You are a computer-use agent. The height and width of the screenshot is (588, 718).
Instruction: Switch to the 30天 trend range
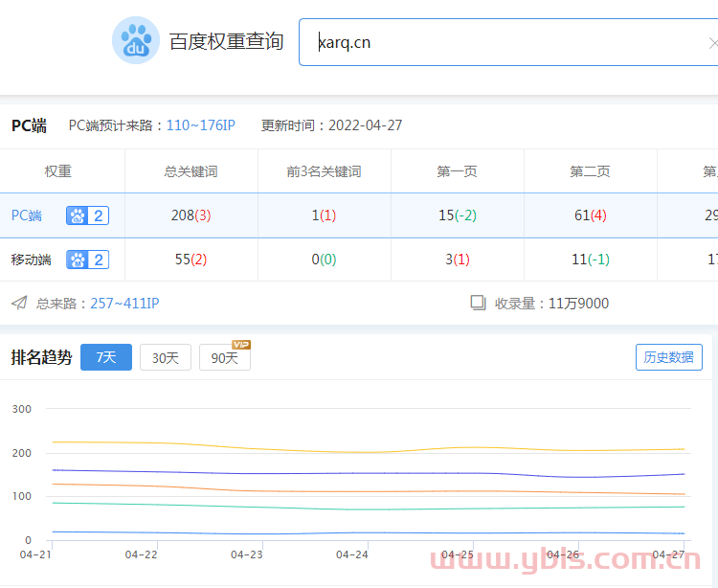[x=166, y=357]
